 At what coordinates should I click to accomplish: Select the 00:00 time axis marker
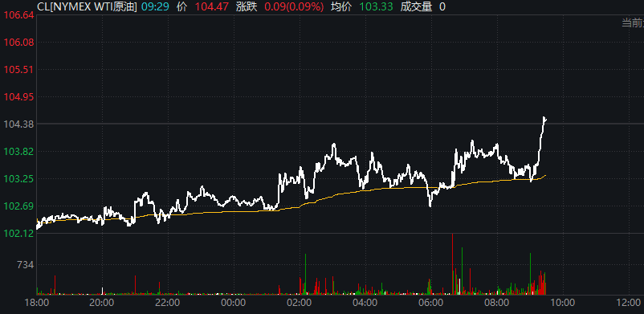234,304
